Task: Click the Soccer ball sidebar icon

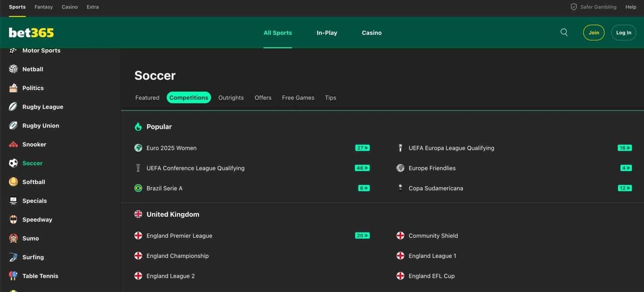Action: (13, 163)
